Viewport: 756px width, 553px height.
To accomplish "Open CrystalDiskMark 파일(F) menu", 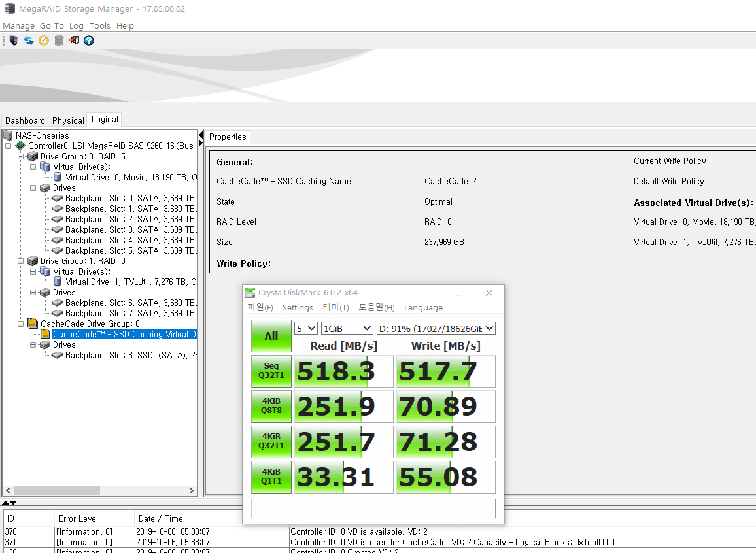I will (260, 308).
